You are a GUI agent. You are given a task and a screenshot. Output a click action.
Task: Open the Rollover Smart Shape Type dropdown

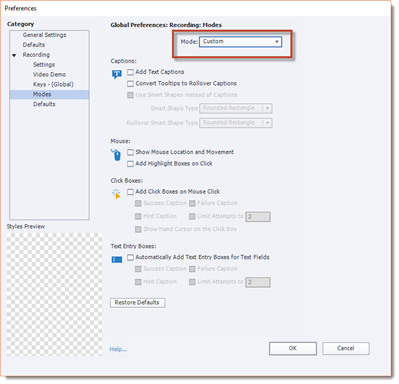pos(236,123)
